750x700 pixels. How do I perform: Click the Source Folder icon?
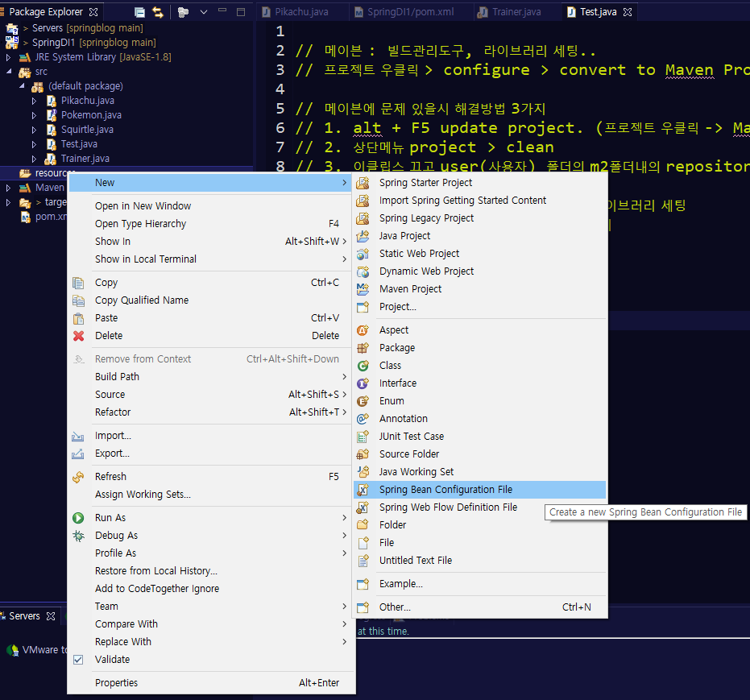point(363,454)
